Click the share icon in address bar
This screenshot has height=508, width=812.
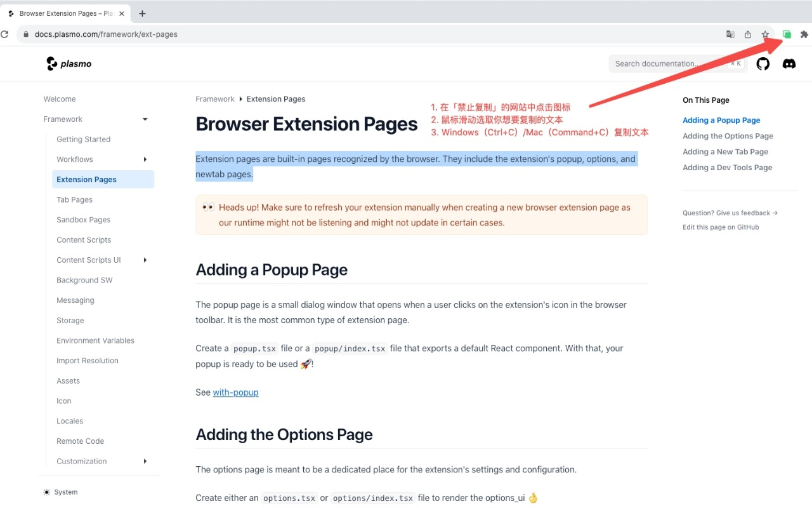pos(748,34)
